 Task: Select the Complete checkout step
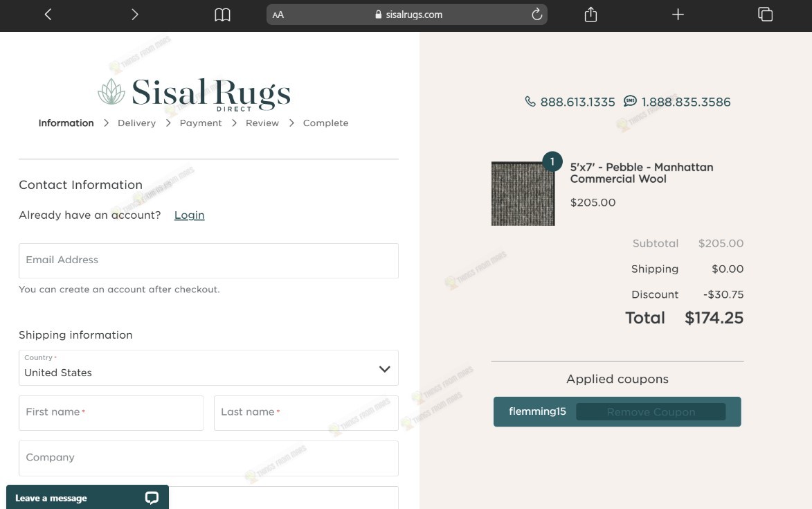pos(325,123)
